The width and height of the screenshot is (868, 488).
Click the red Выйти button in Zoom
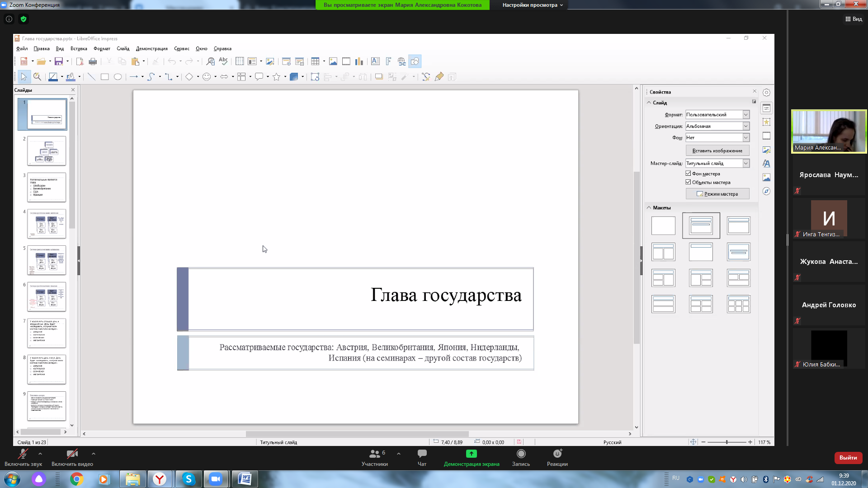[x=848, y=458]
